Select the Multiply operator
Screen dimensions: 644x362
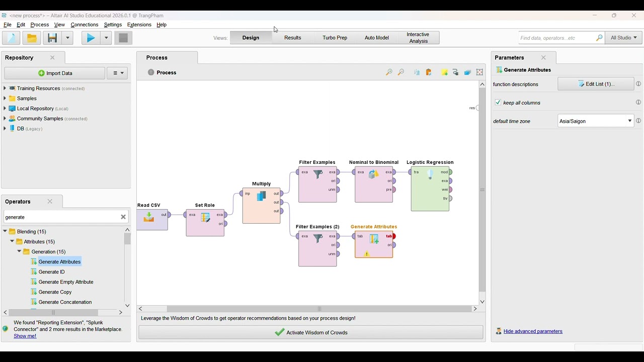pos(262,206)
